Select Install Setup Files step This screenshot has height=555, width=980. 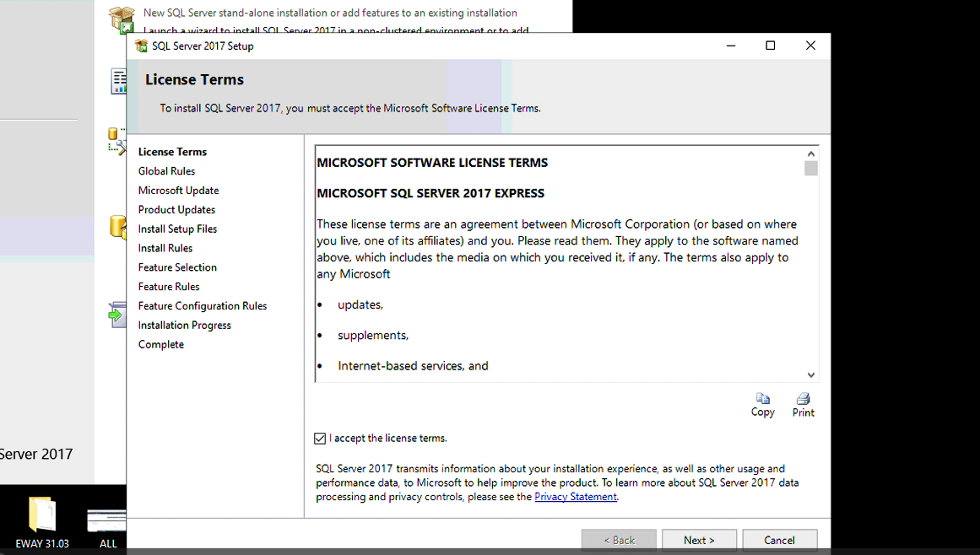point(177,229)
